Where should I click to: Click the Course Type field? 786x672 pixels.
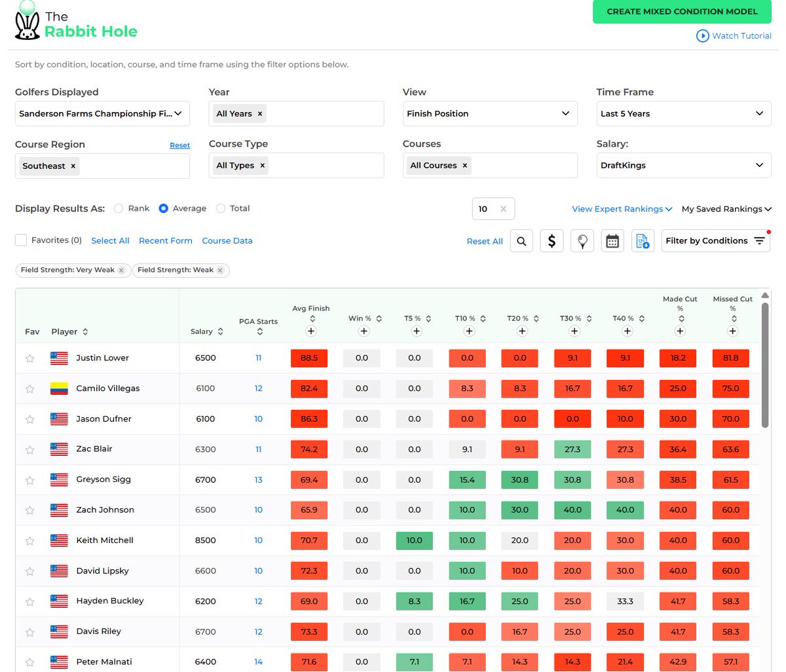296,165
